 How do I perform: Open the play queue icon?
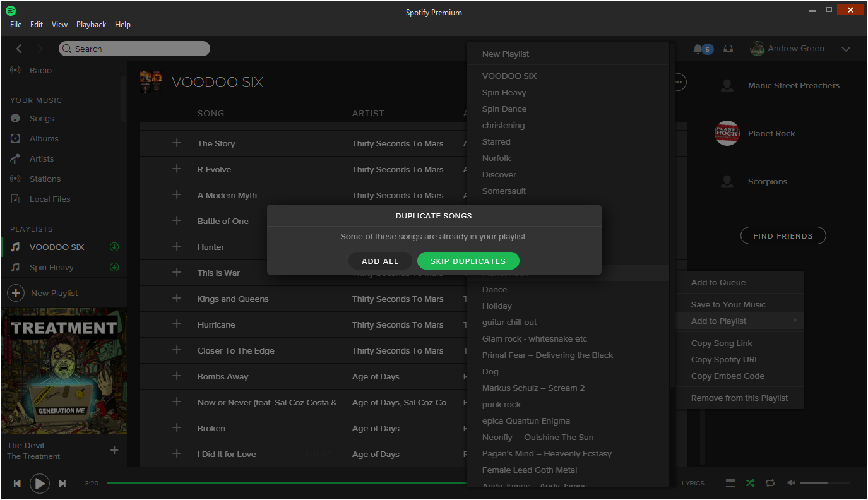[x=730, y=483]
